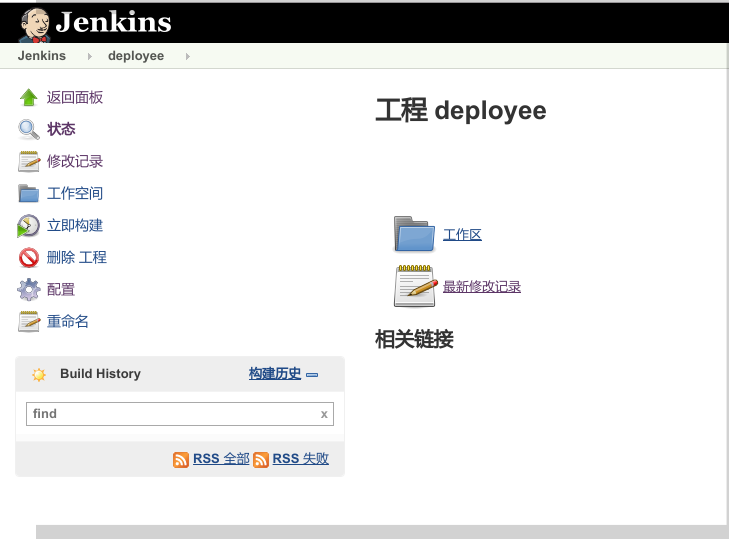Open the 构建历史 trend link
The height and width of the screenshot is (539, 729).
click(275, 373)
